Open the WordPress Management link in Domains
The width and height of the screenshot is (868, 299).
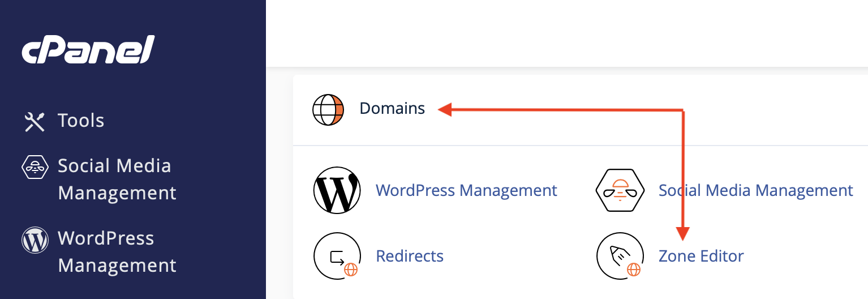click(x=466, y=190)
